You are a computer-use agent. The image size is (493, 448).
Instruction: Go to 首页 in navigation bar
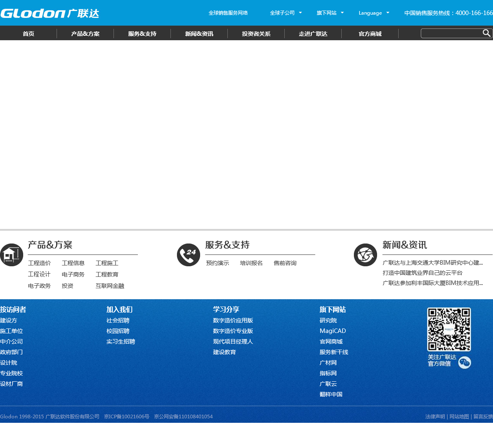pos(28,34)
